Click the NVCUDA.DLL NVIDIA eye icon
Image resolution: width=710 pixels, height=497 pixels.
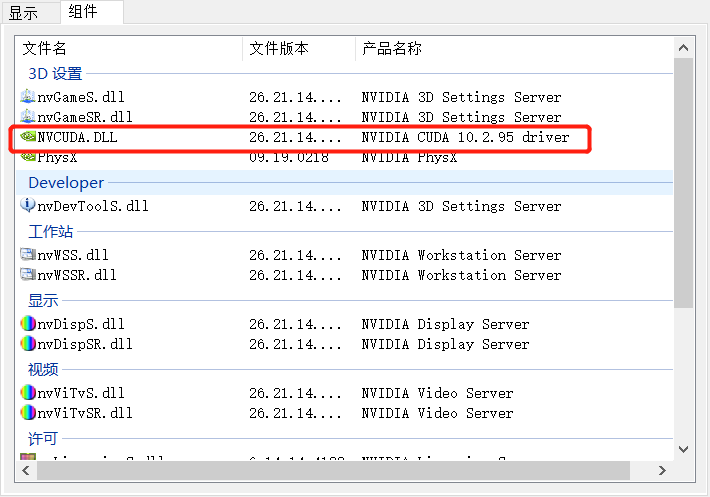28,136
